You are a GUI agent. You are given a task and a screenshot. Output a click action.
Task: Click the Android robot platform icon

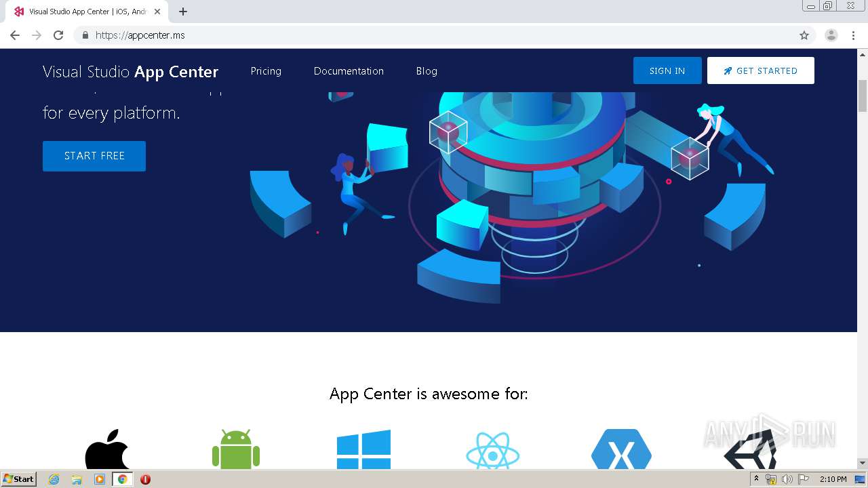[236, 449]
